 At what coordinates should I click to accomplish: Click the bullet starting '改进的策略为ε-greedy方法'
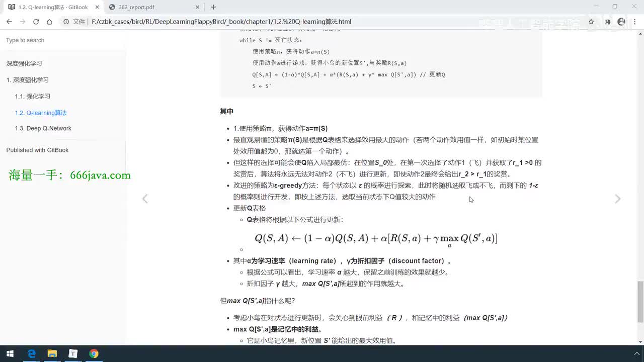pos(386,191)
